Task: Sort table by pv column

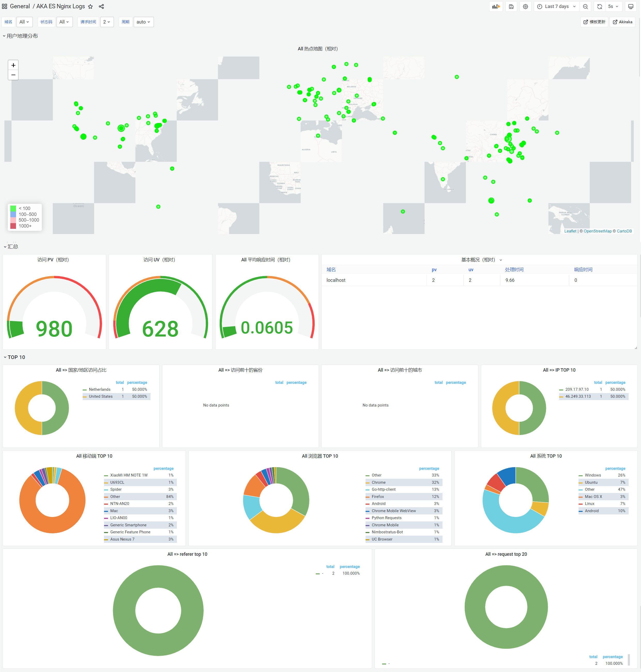Action: click(x=434, y=270)
